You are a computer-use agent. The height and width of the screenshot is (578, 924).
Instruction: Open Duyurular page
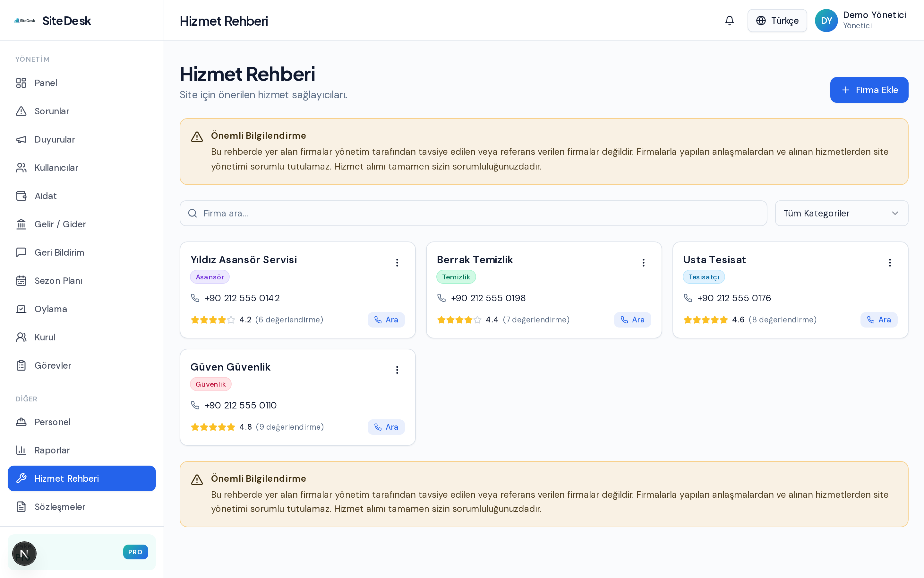(x=82, y=140)
